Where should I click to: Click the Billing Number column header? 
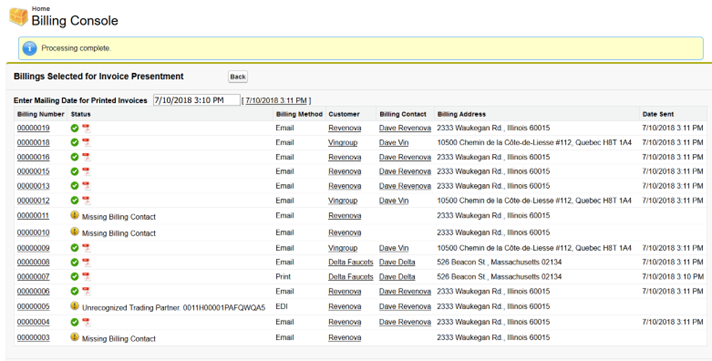[x=40, y=114]
